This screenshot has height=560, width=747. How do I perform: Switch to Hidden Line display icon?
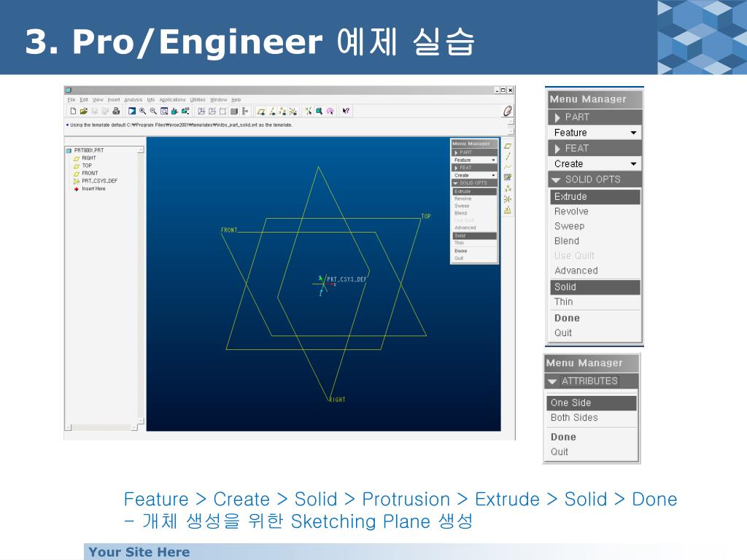tap(212, 111)
